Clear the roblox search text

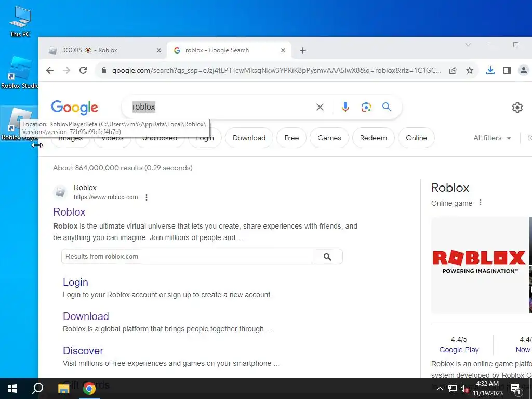coord(320,107)
